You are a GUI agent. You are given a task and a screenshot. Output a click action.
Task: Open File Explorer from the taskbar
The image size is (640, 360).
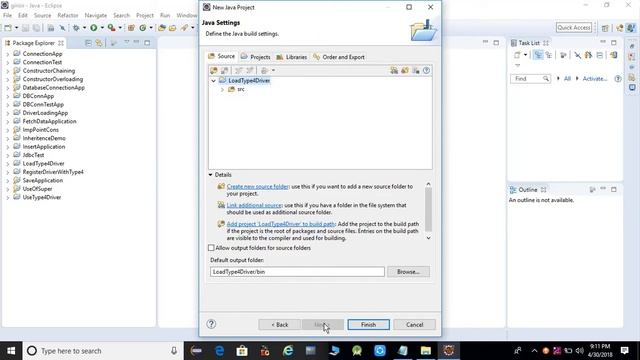(x=426, y=351)
